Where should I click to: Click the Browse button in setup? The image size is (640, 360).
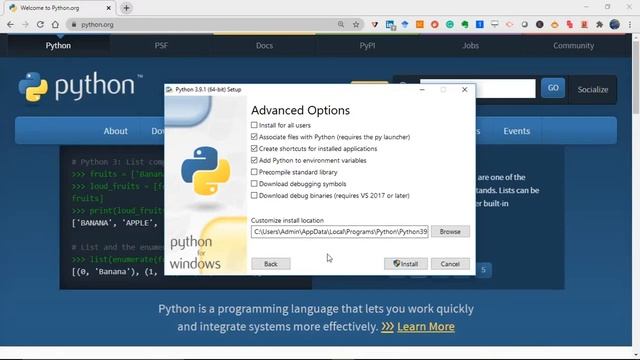(x=450, y=231)
